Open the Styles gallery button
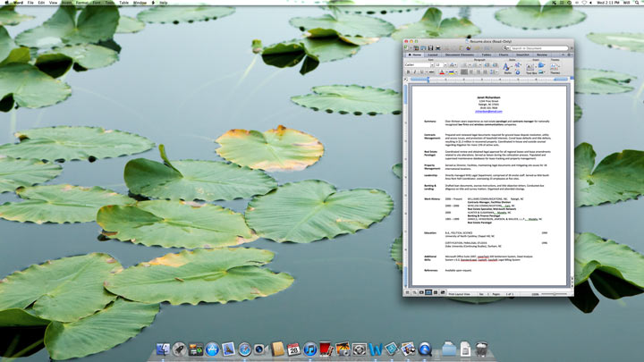The width and height of the screenshot is (644, 362). [x=506, y=66]
